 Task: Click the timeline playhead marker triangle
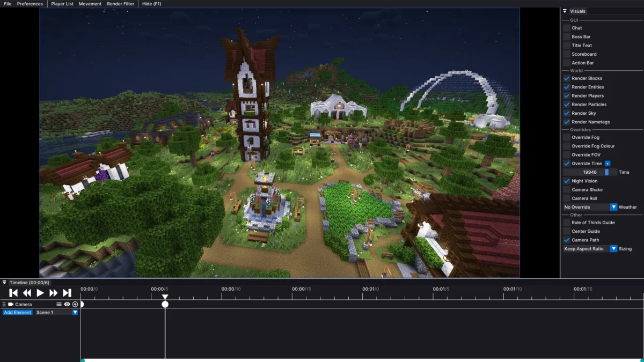point(165,297)
